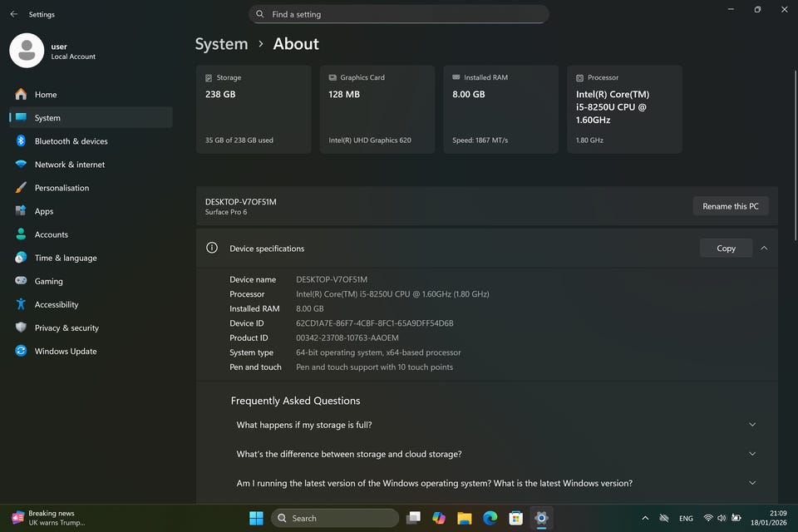Viewport: 798px width, 532px height.
Task: Click the Accounts person icon
Action: pyautogui.click(x=21, y=234)
